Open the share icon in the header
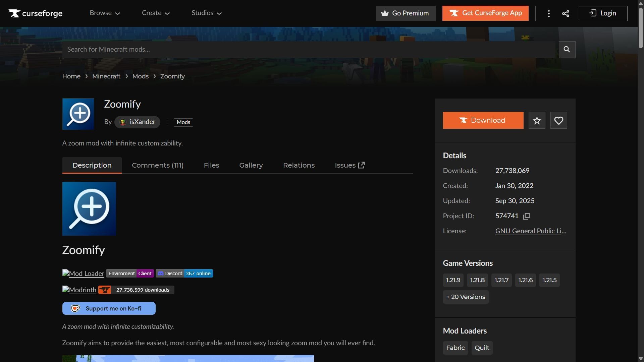Image resolution: width=644 pixels, height=362 pixels. pos(566,13)
